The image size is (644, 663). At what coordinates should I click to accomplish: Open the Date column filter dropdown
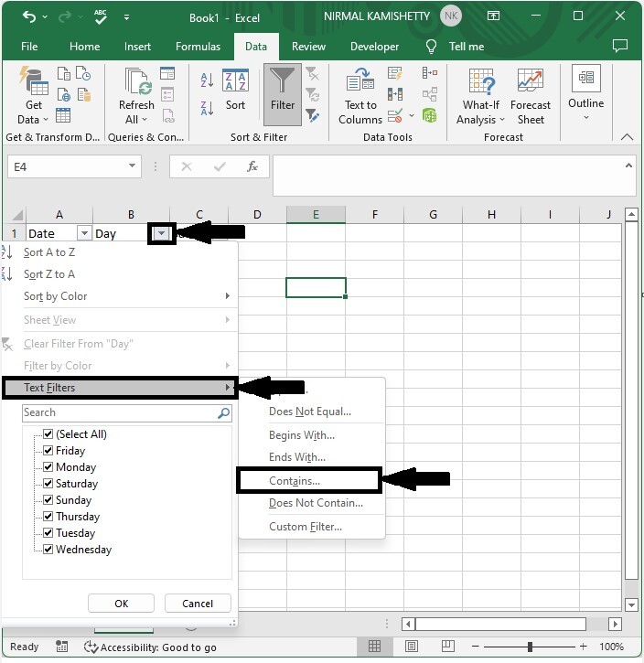84,233
